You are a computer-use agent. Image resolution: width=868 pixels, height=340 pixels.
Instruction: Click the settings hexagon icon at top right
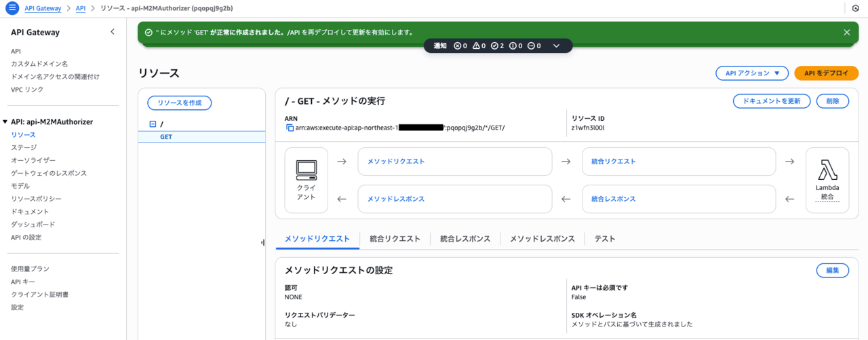(x=855, y=8)
